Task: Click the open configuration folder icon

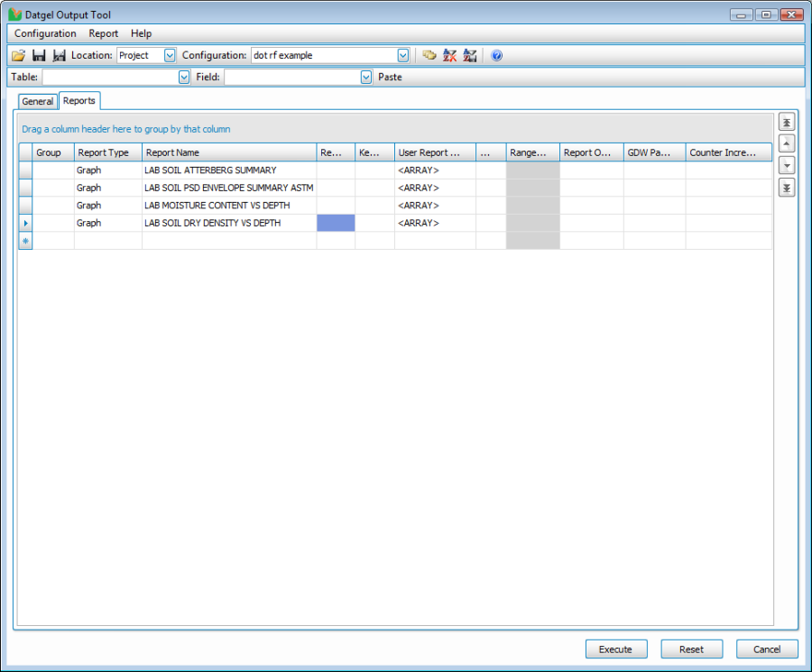Action: (18, 56)
